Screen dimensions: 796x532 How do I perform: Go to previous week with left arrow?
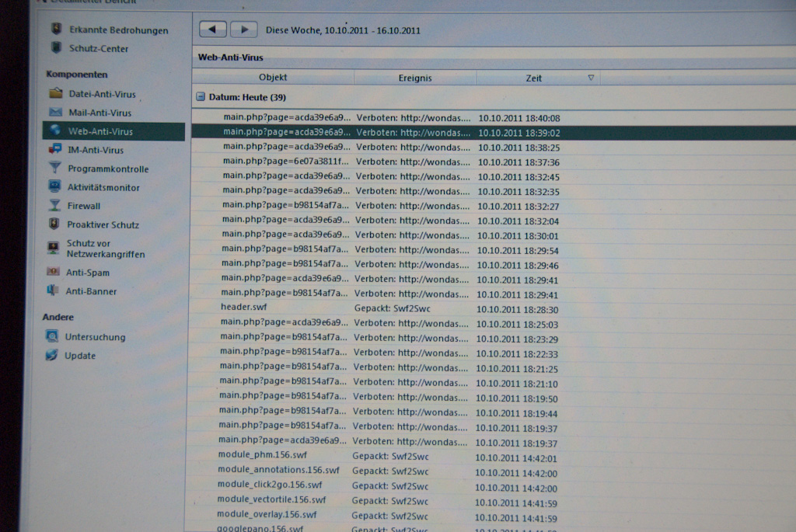point(212,30)
